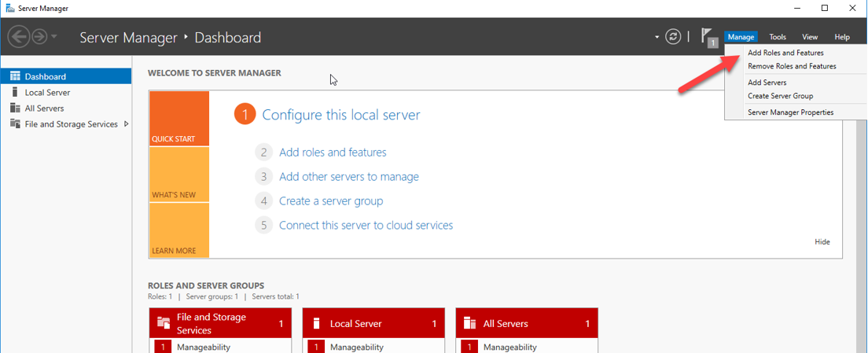Screen dimensions: 868x353
Task: Select Dashboard in the sidebar
Action: pyautogui.click(x=66, y=76)
